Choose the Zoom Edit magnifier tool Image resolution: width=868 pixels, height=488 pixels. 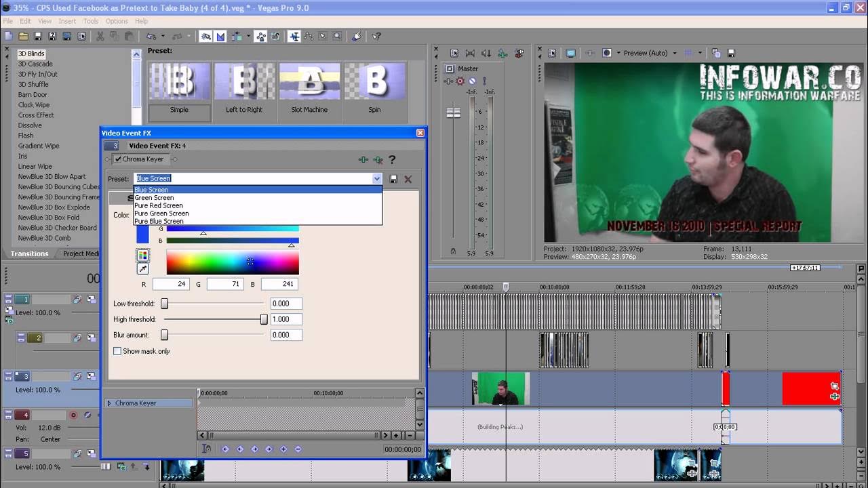point(337,37)
